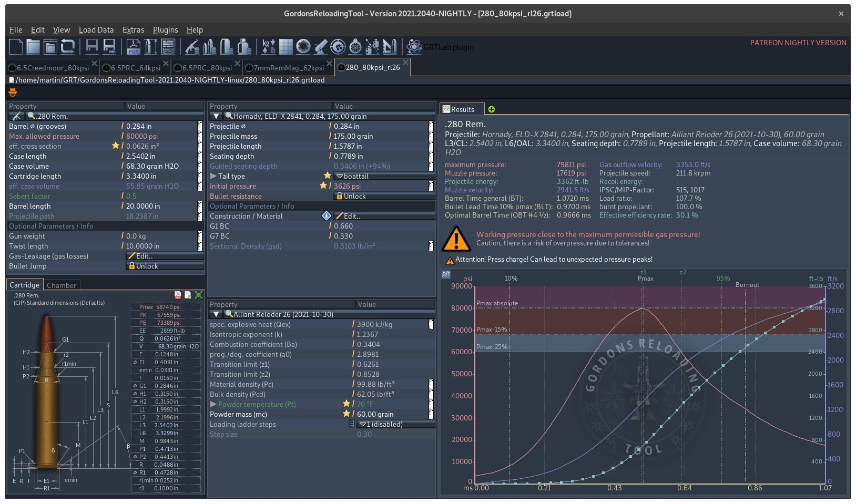Open the boattail tail type dropdown
Viewport: 856px width, 504px height.
385,176
